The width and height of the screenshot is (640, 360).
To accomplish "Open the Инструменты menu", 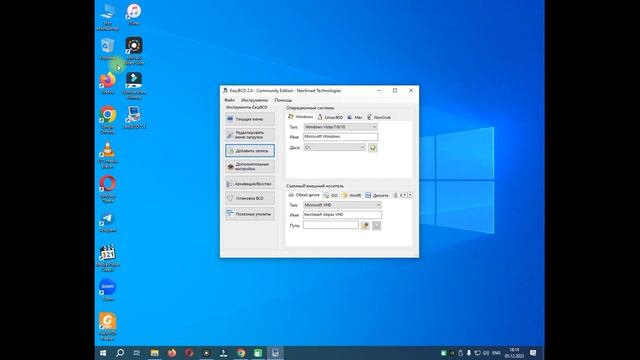I will pyautogui.click(x=254, y=100).
